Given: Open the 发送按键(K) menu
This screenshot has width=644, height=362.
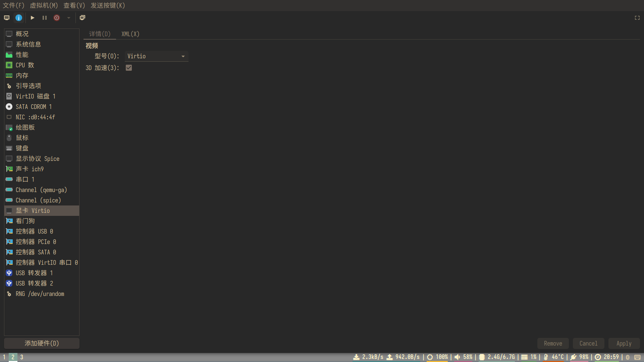Looking at the screenshot, I should (x=108, y=5).
